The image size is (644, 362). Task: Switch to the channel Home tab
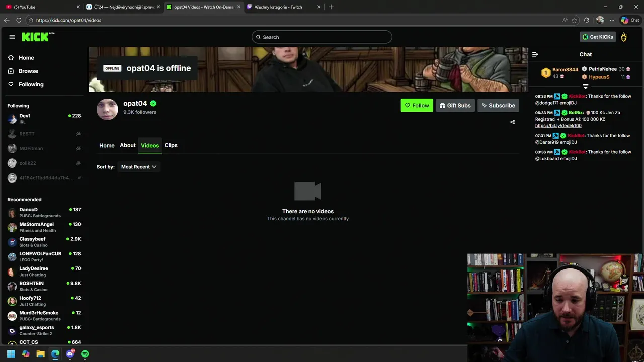(x=107, y=145)
